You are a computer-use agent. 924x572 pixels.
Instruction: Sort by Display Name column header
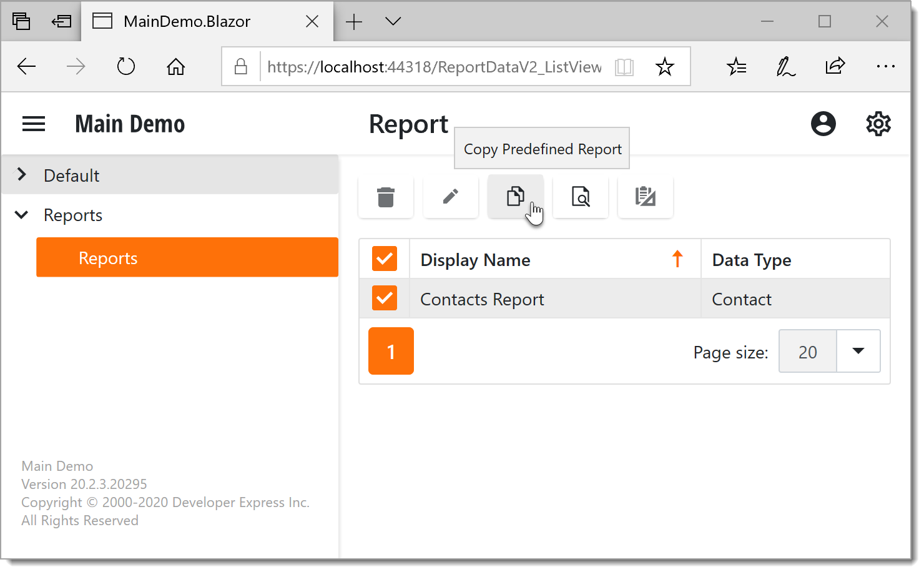point(476,260)
